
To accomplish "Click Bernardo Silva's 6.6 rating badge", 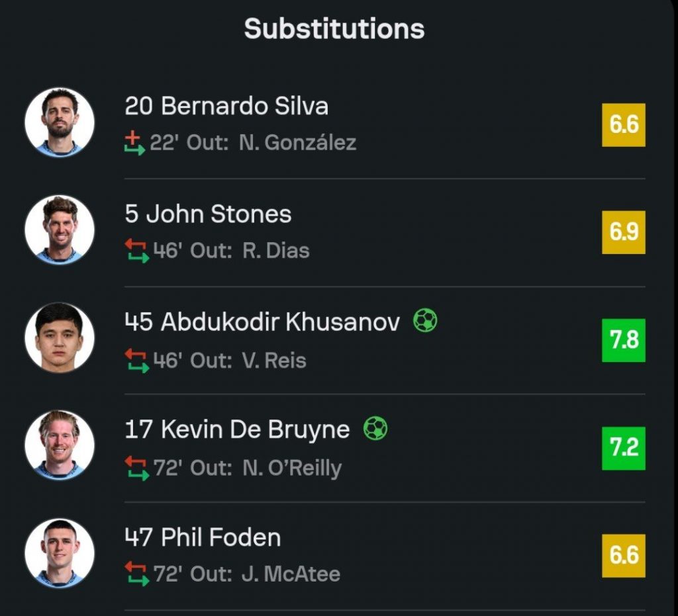I will tap(623, 124).
